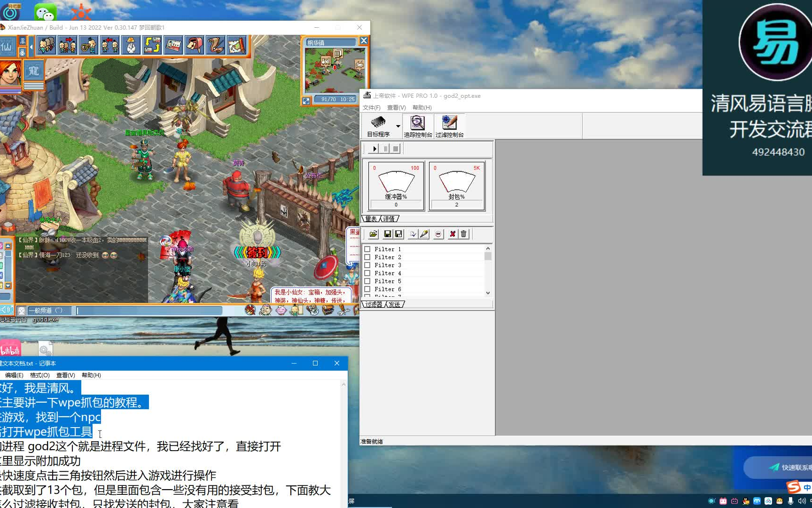Image resolution: width=812 pixels, height=508 pixels.
Task: Pause packet capture in WPE
Action: point(385,149)
